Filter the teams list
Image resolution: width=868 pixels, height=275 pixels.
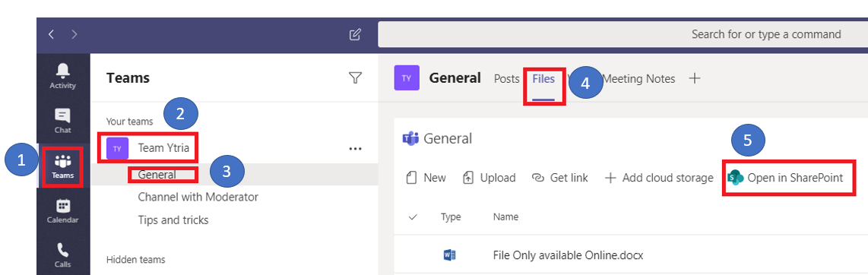(356, 78)
